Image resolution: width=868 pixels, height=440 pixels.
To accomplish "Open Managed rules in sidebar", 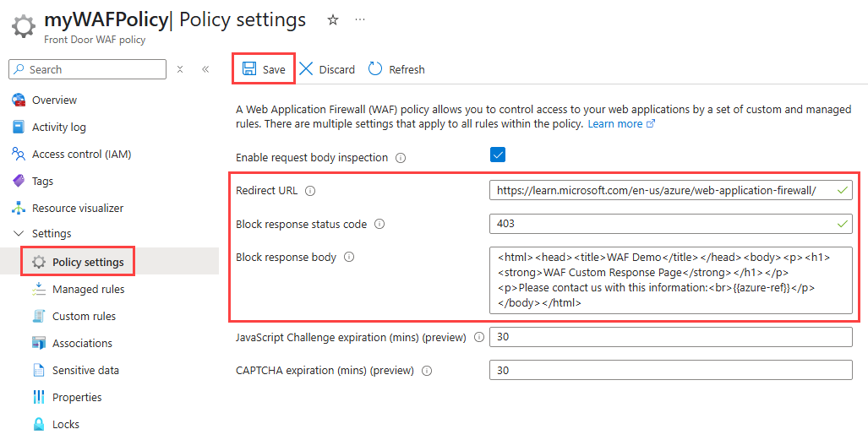I will (88, 289).
